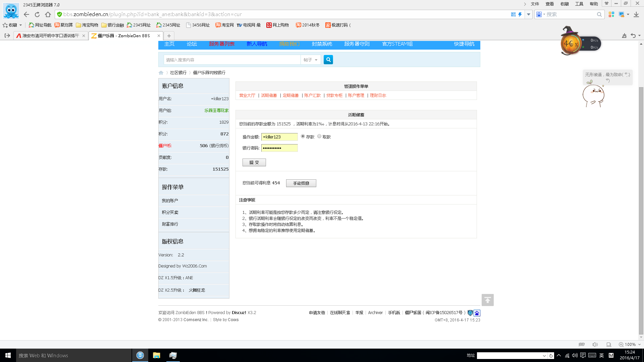Expand the screenshot tool dropdown arrow

(628, 14)
